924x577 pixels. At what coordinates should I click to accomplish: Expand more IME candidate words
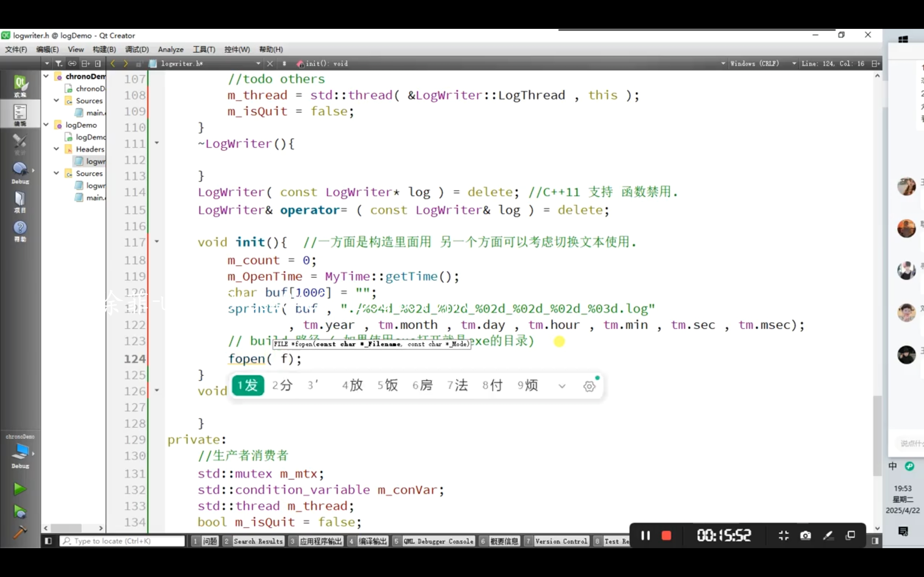tap(562, 386)
